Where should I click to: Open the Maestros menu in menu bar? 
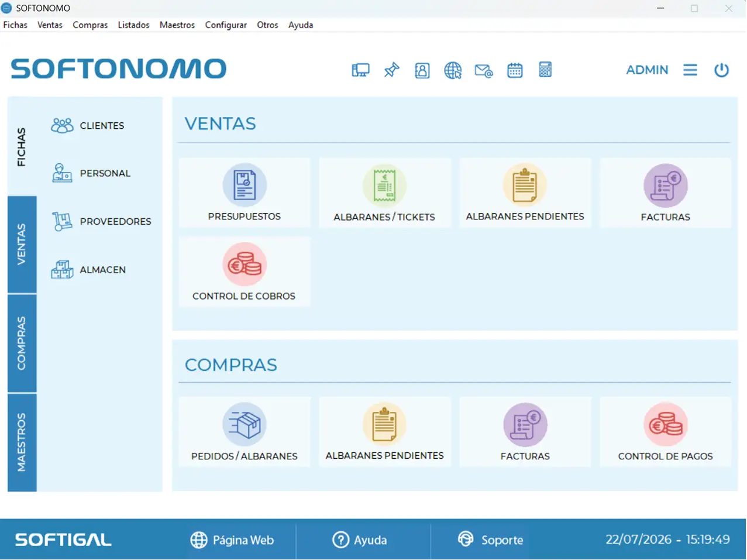pos(177,25)
